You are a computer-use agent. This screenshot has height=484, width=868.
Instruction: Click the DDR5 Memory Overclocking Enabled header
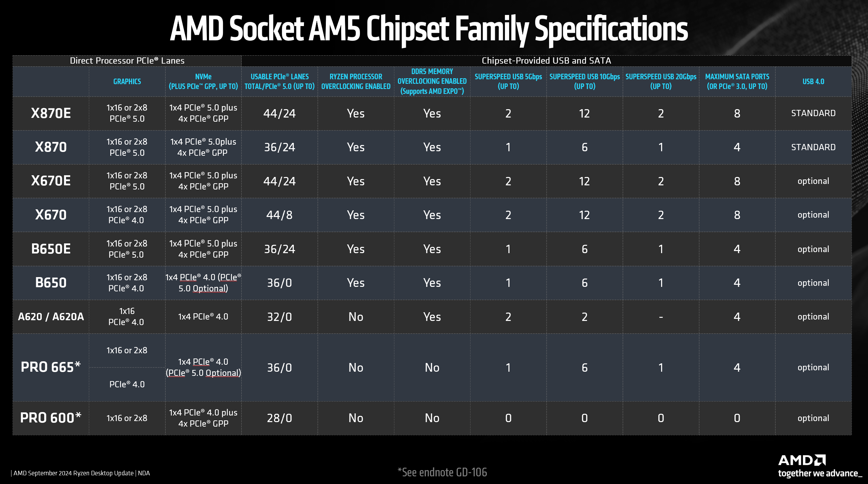[432, 81]
